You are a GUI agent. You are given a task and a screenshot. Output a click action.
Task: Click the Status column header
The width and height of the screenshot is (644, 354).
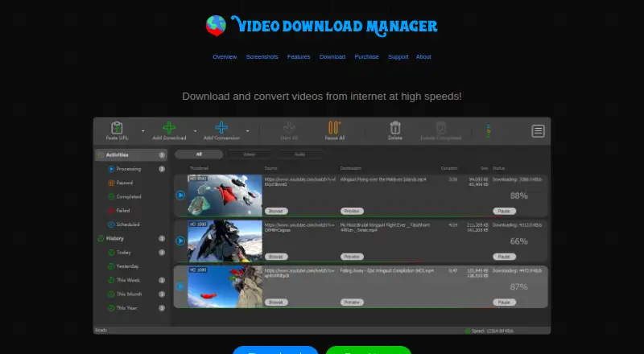(498, 168)
